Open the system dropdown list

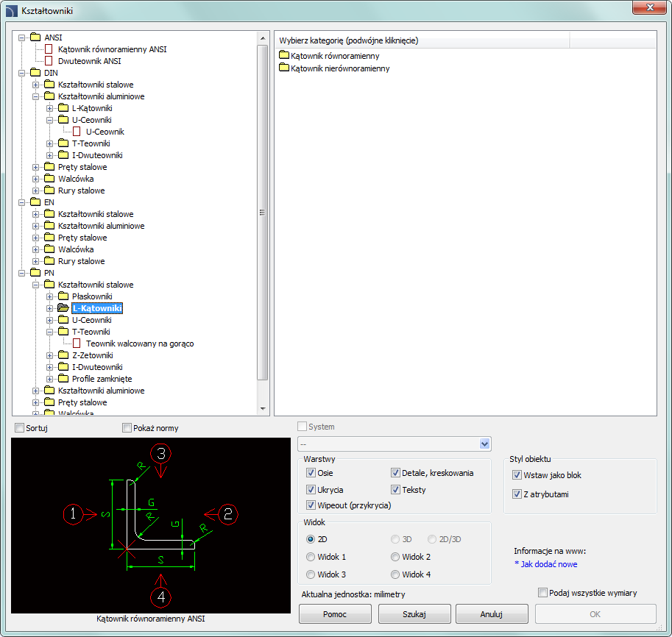click(484, 444)
